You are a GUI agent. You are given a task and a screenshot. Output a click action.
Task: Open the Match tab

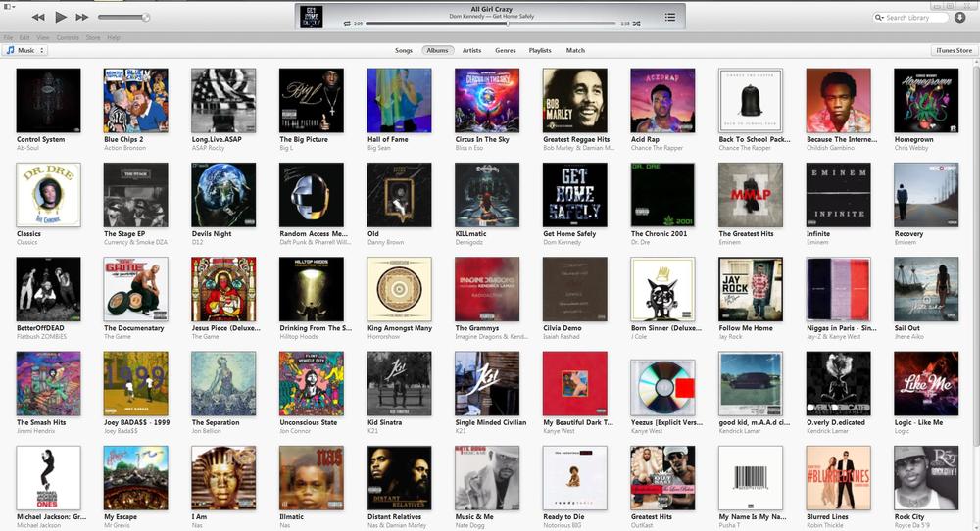coord(575,50)
